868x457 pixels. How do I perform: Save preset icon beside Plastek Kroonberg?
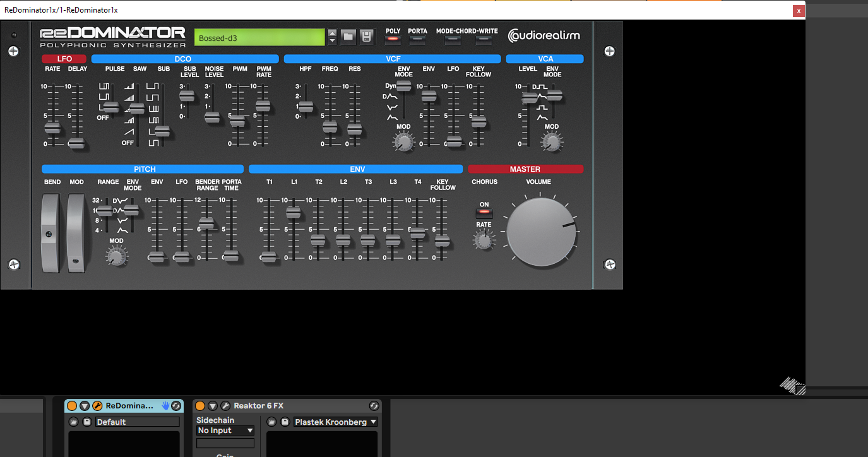tap(285, 422)
